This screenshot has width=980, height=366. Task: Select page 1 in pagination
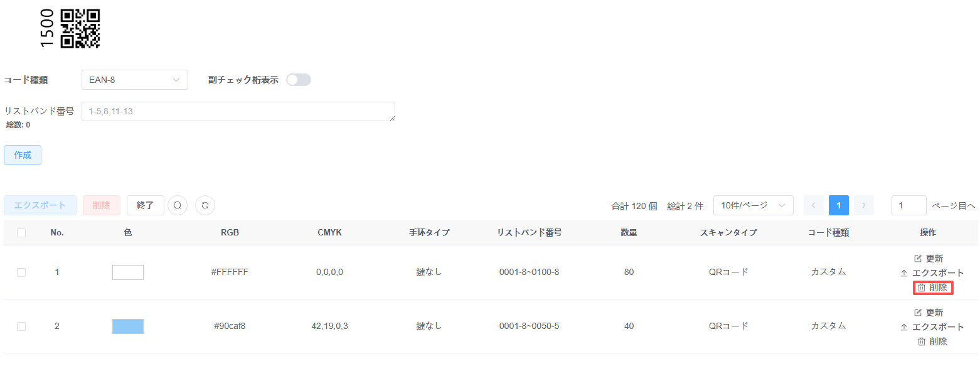point(838,205)
